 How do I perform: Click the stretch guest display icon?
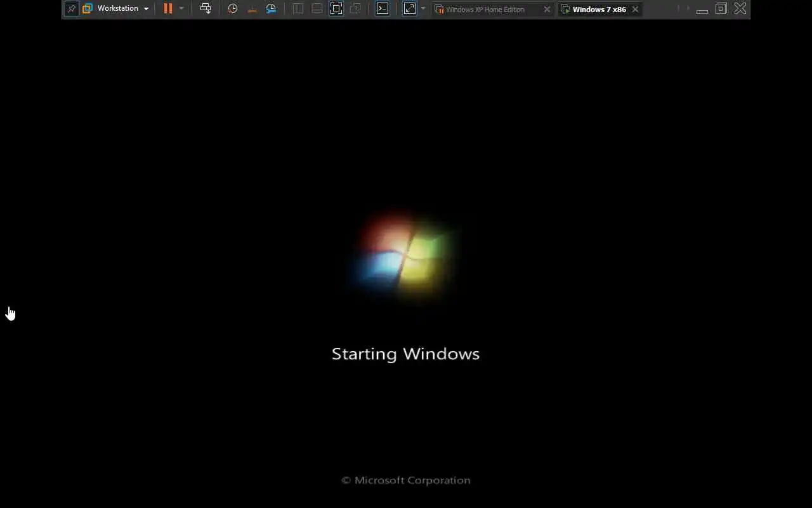pyautogui.click(x=410, y=9)
